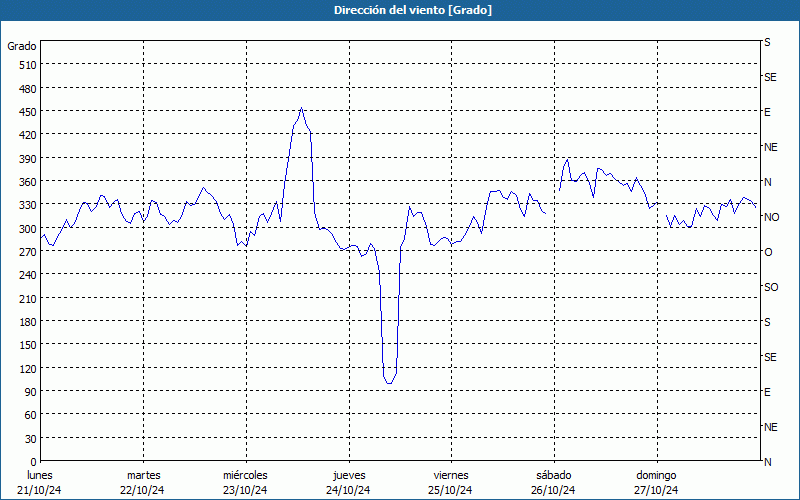This screenshot has height=500, width=800.
Task: Click the date label 21/10/24
Action: 39,490
